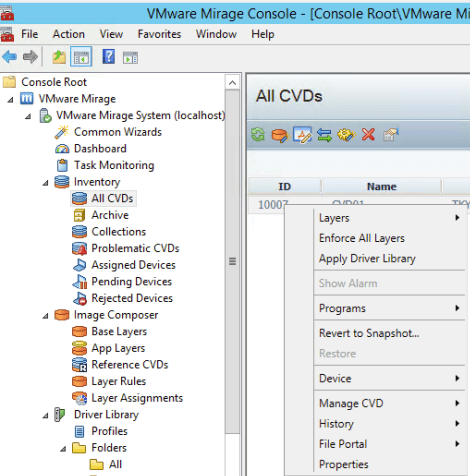Open the Device submenu entry
The height and width of the screenshot is (476, 470).
click(376, 378)
